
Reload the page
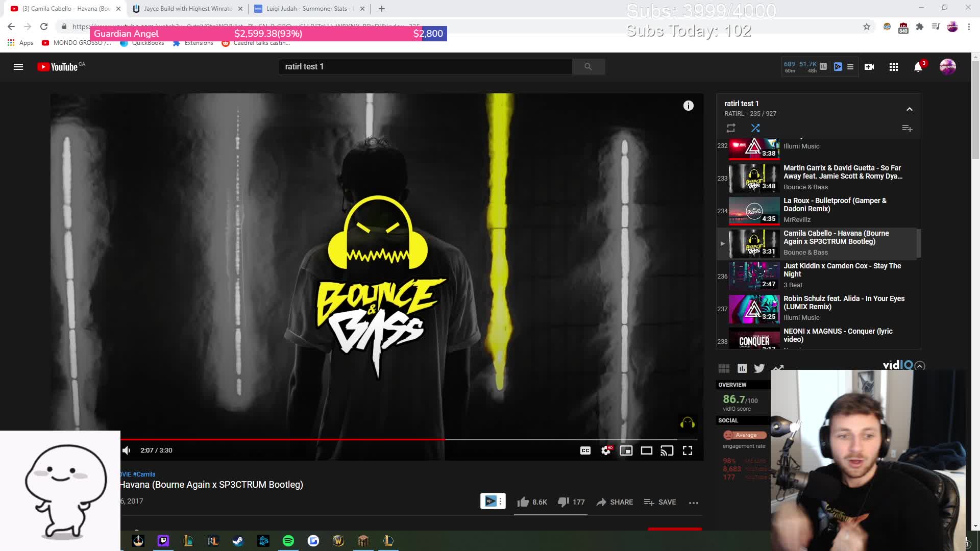tap(44, 27)
